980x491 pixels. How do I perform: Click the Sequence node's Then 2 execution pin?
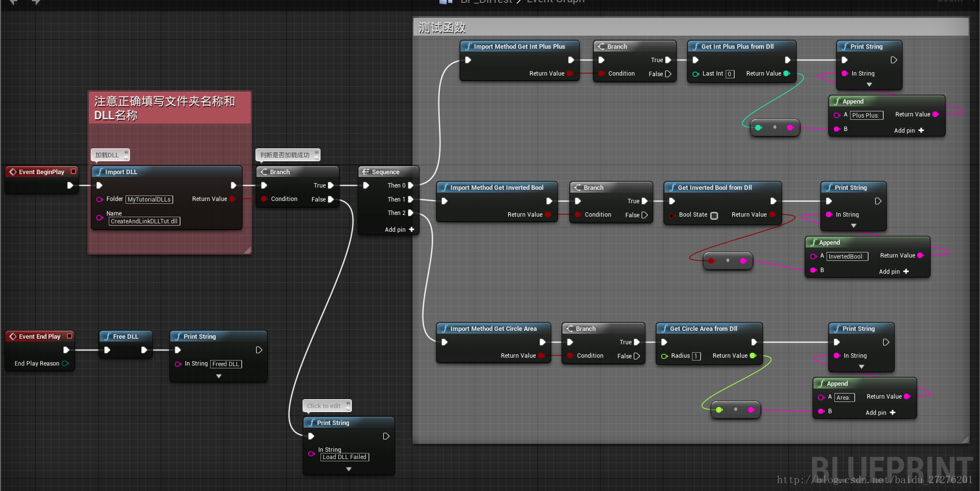pyautogui.click(x=411, y=213)
